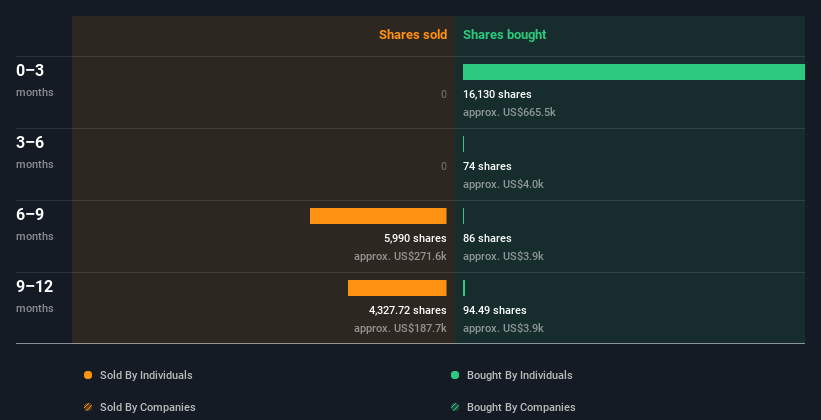The image size is (821, 420).
Task: Click the approx. US$187.7k value
Action: point(400,328)
